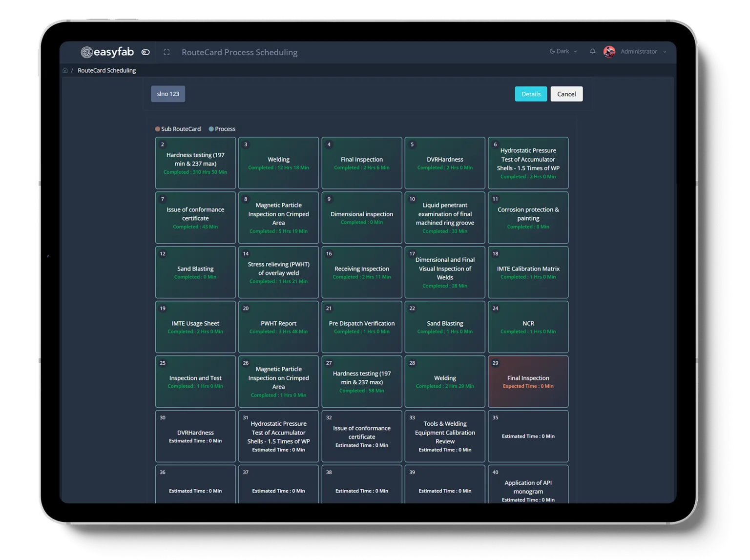Select the Application of API monogram card
Screen dimensions: 750x560
528,484
